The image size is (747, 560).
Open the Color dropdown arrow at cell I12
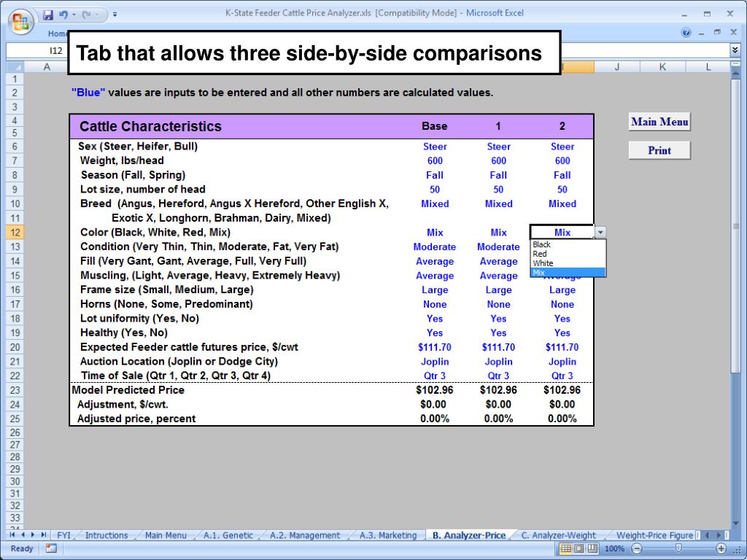[600, 233]
